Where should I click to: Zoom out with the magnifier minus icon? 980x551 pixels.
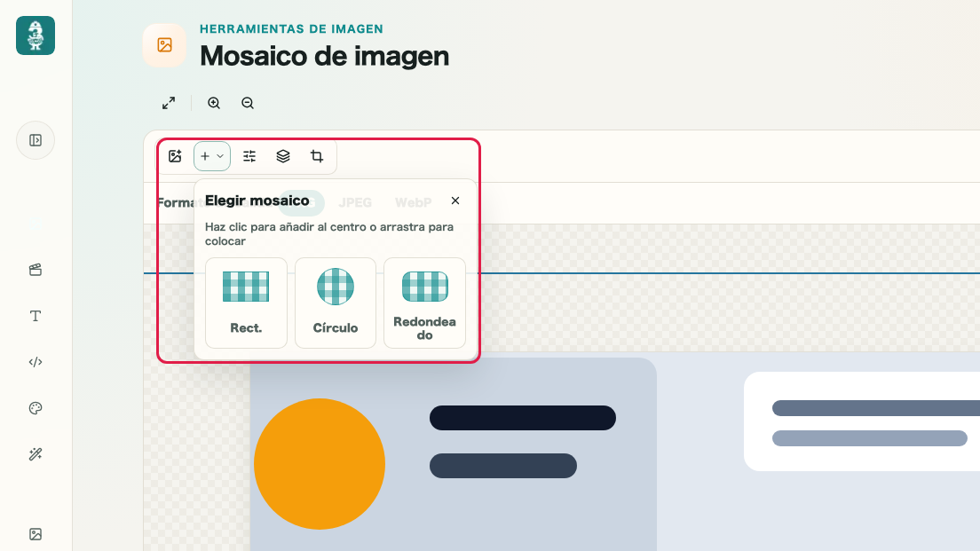248,103
